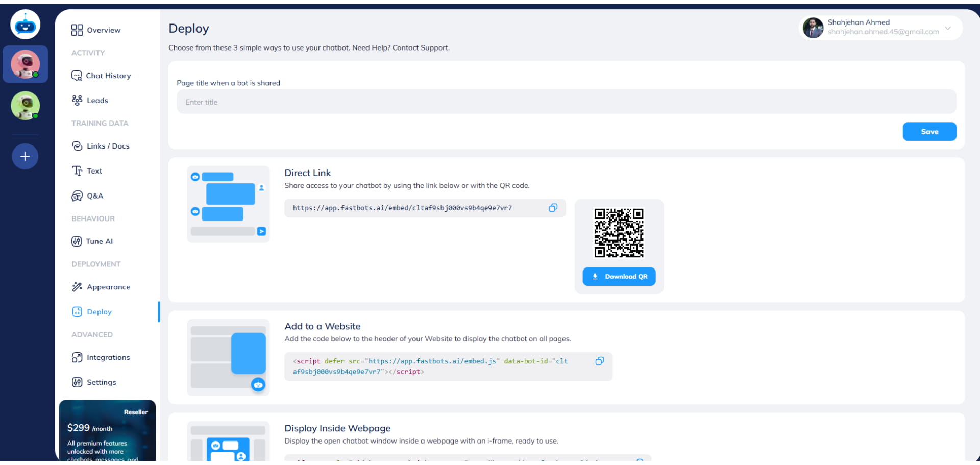The image size is (980, 465).
Task: Select the second chatbot avatar thumbnail
Action: point(25,106)
